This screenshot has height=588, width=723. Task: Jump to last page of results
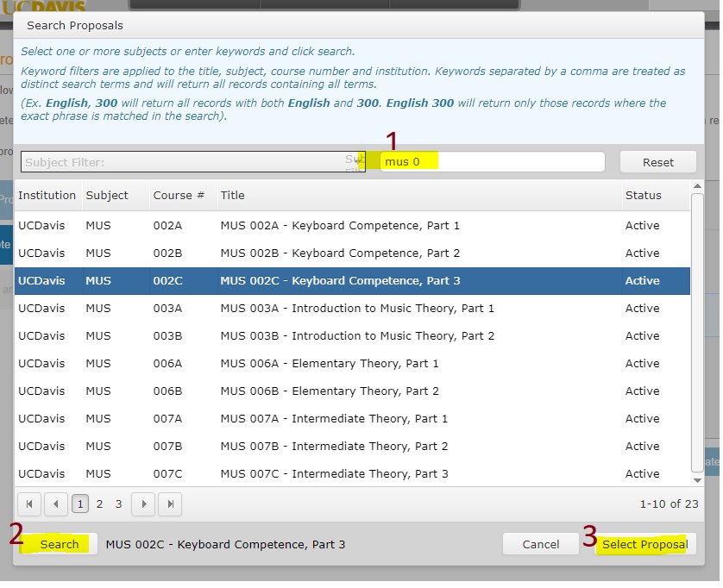[171, 506]
